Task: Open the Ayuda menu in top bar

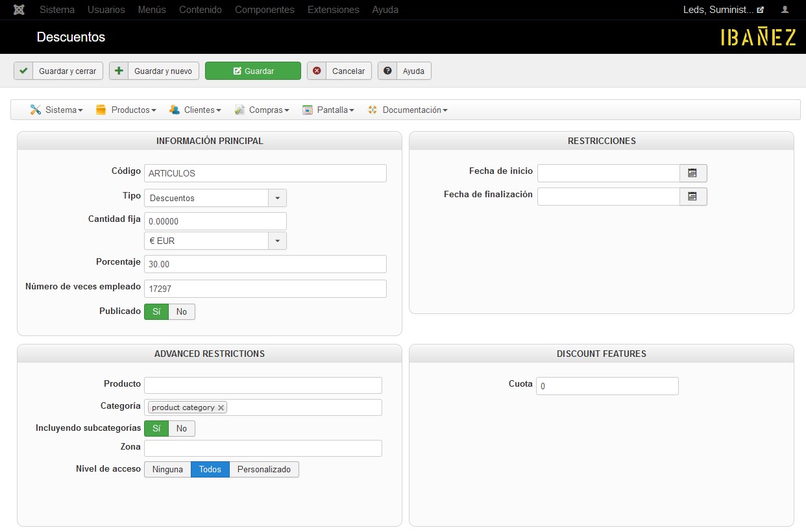Action: [x=385, y=10]
